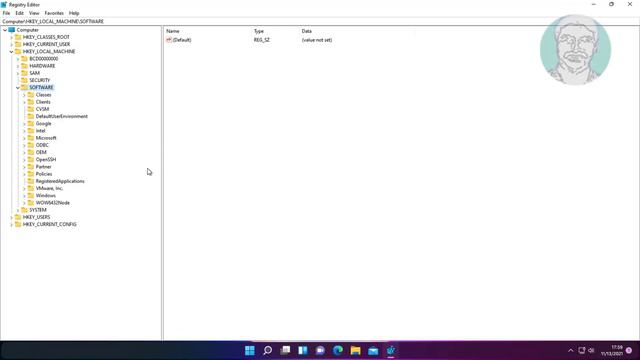Open the View menu
This screenshot has height=360, width=640.
[34, 13]
